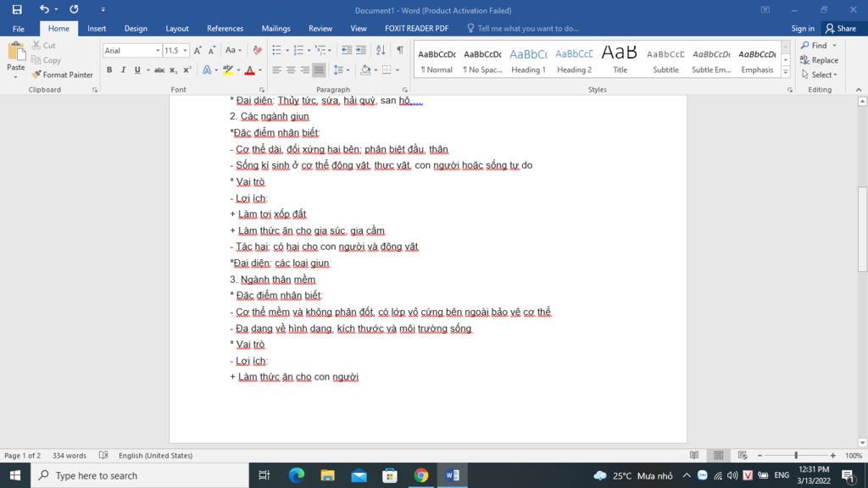Apply the Heading 1 style

click(x=528, y=60)
